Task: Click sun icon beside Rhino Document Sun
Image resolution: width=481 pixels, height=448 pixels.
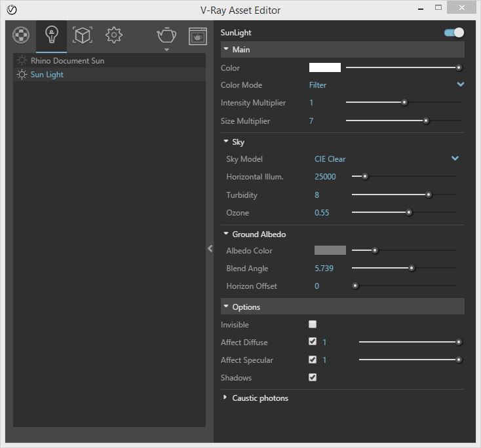Action: click(x=22, y=61)
